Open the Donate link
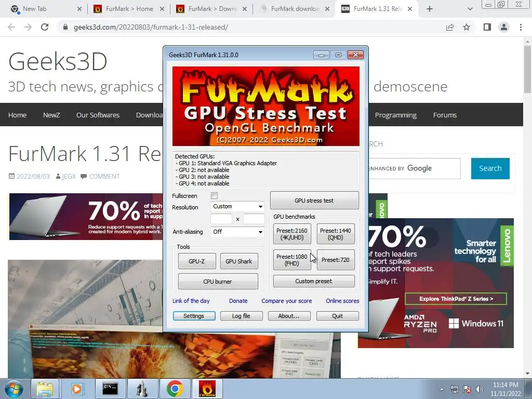The height and width of the screenshot is (399, 532). pyautogui.click(x=238, y=301)
